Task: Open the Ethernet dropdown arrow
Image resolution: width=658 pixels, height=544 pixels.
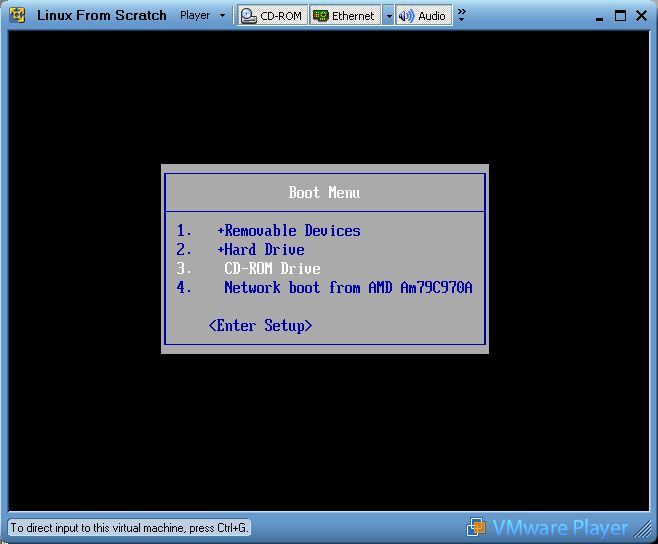Action: 389,16
